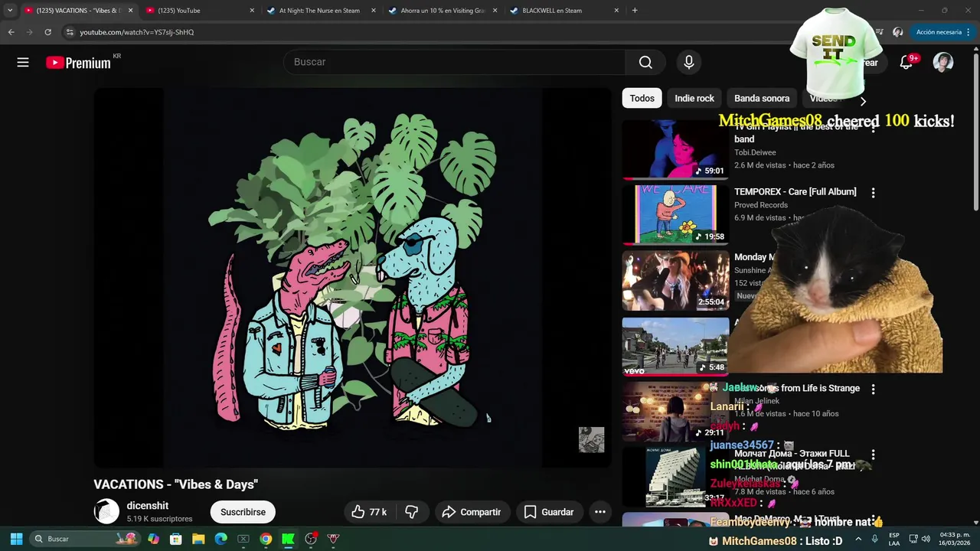Click the TEMPOREX - Care [Full Album] title
The width and height of the screenshot is (980, 551).
[x=795, y=191]
